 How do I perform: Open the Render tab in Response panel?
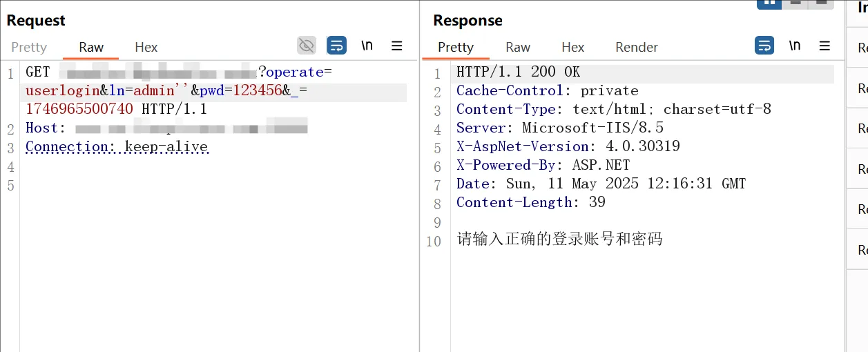click(637, 47)
